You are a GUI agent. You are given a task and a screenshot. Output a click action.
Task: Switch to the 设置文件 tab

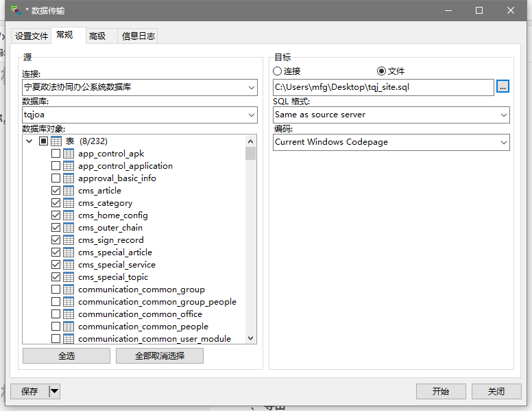(x=32, y=36)
